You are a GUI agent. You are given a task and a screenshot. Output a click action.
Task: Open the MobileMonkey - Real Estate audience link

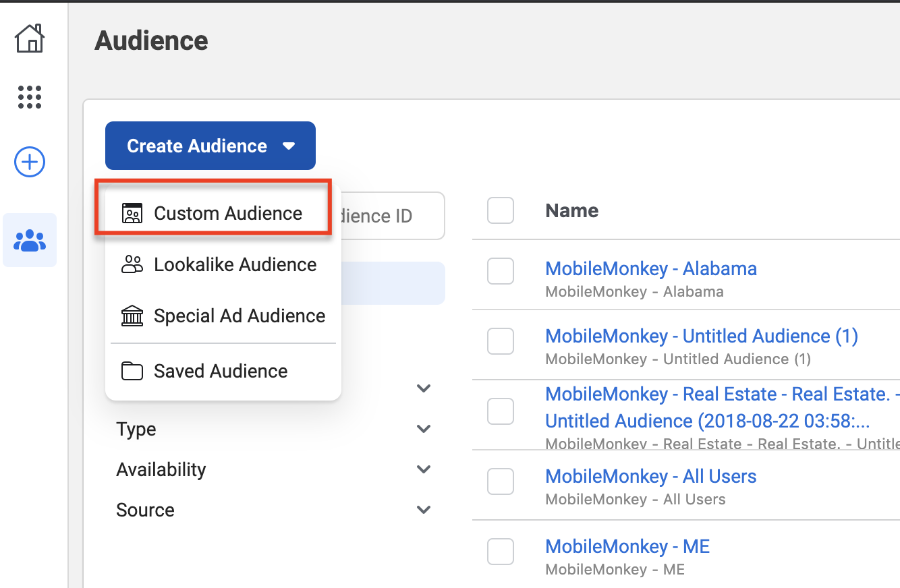[x=723, y=407]
